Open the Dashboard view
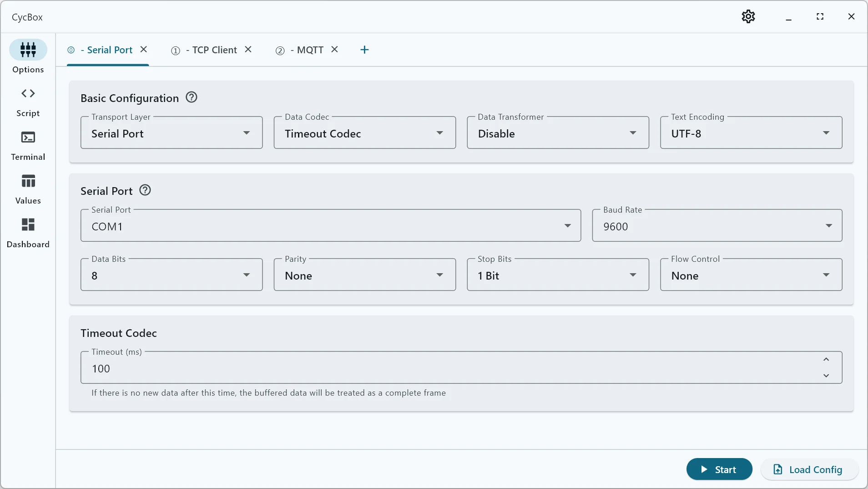The image size is (868, 489). (x=28, y=232)
